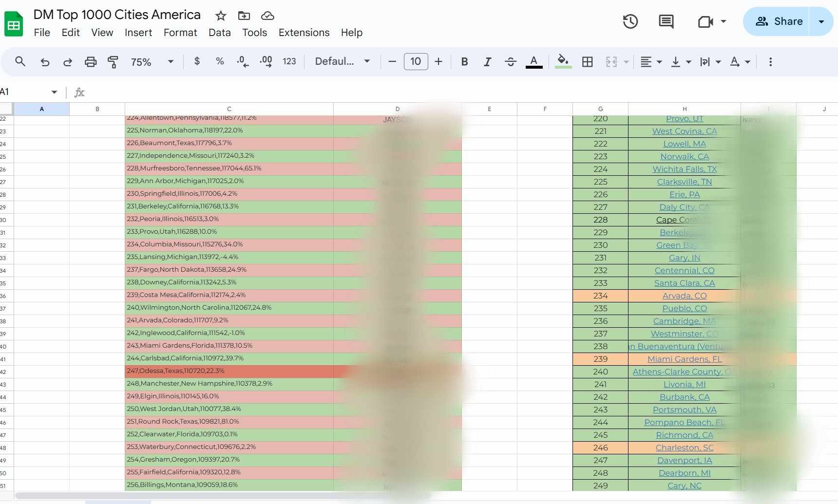Open the text color picker

(534, 61)
